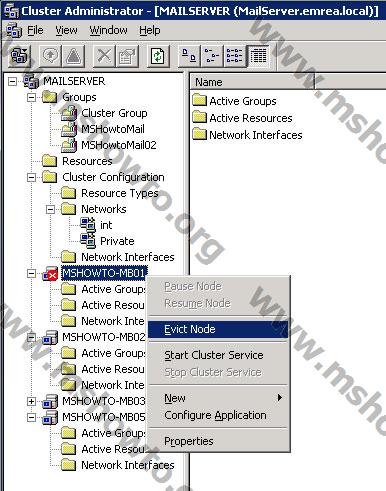Switch to List view icon
Viewport: 386px width, 491px height.
click(x=234, y=56)
